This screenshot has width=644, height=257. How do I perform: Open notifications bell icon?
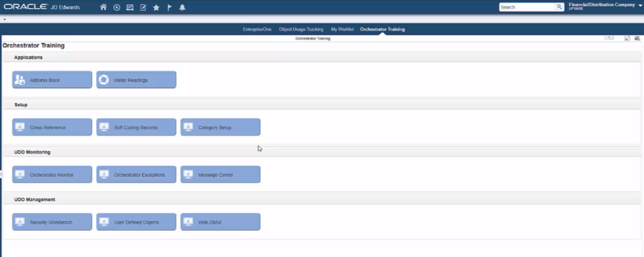coord(182,7)
